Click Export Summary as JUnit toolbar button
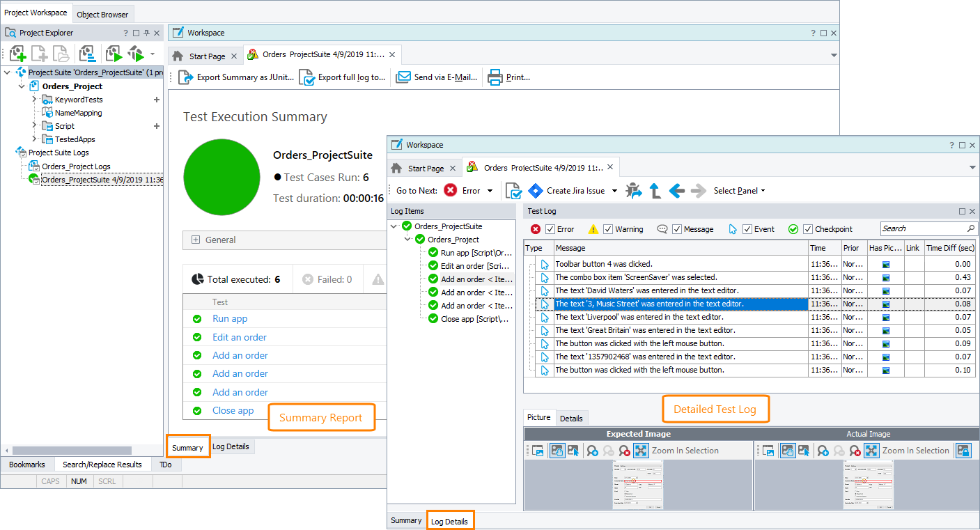This screenshot has width=980, height=530. (237, 77)
